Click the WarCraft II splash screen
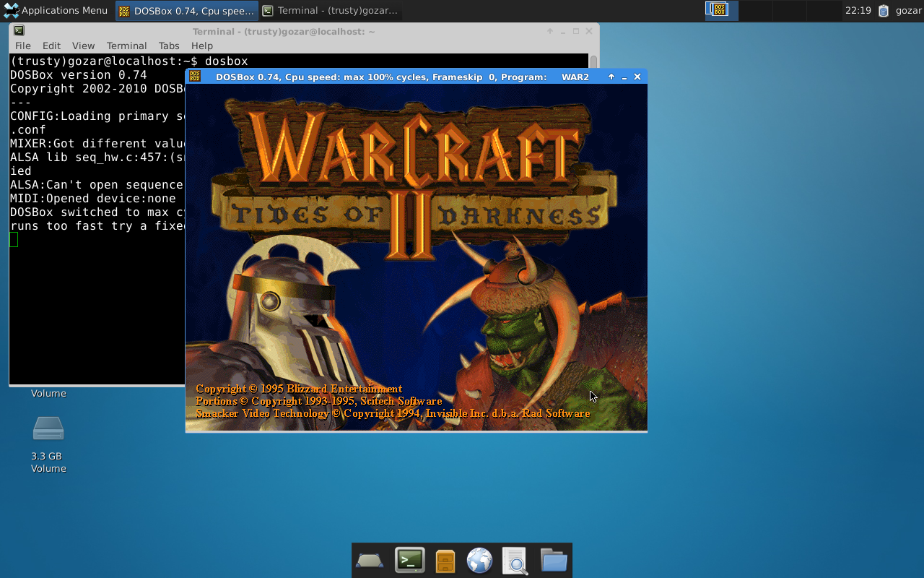 click(417, 258)
